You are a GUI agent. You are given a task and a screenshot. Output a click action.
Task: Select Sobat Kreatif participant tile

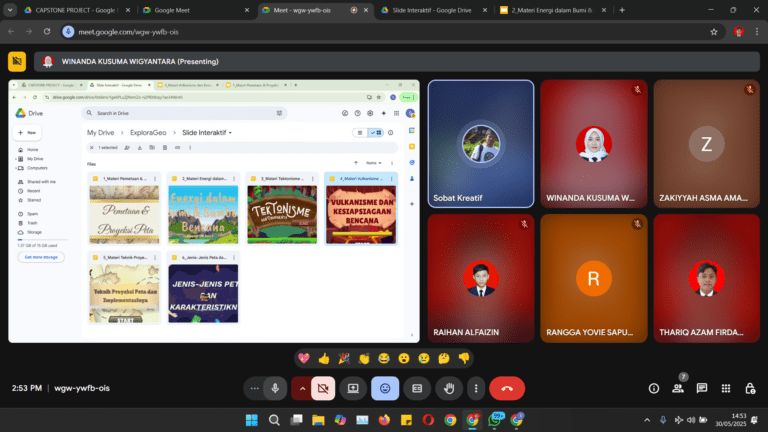(x=481, y=143)
